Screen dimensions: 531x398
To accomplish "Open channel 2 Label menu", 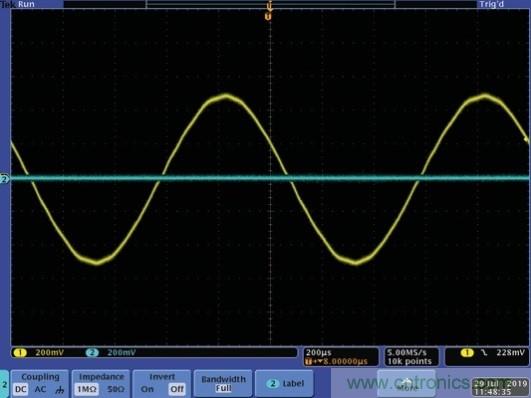I will (284, 383).
